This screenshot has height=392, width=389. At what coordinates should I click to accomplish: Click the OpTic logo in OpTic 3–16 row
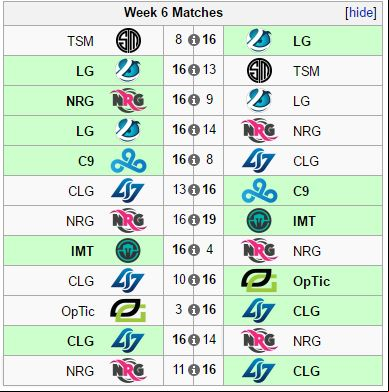point(128,310)
